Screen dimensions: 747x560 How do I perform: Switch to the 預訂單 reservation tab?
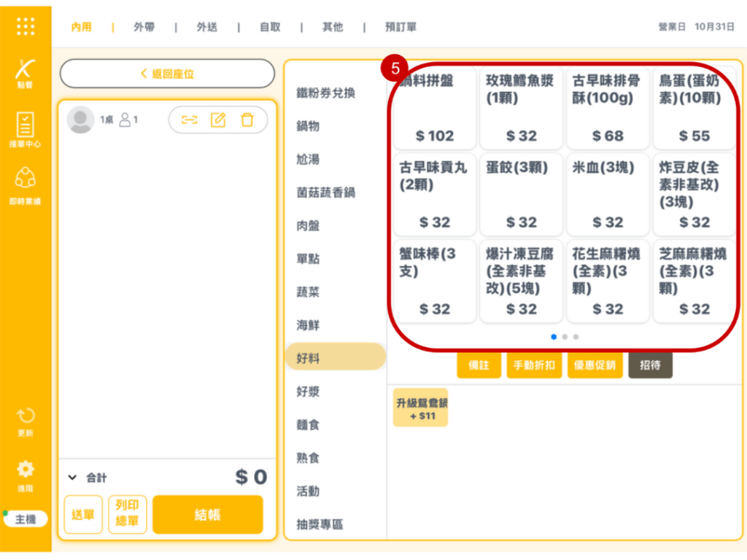pos(400,27)
